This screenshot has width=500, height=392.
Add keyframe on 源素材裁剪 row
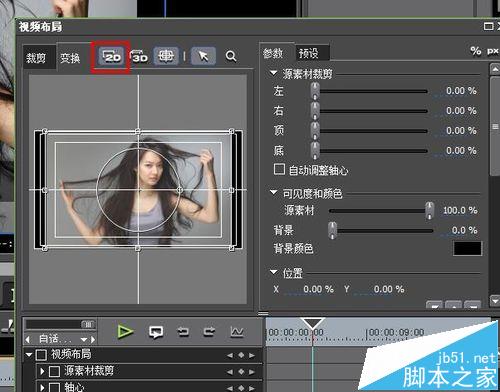tap(241, 372)
